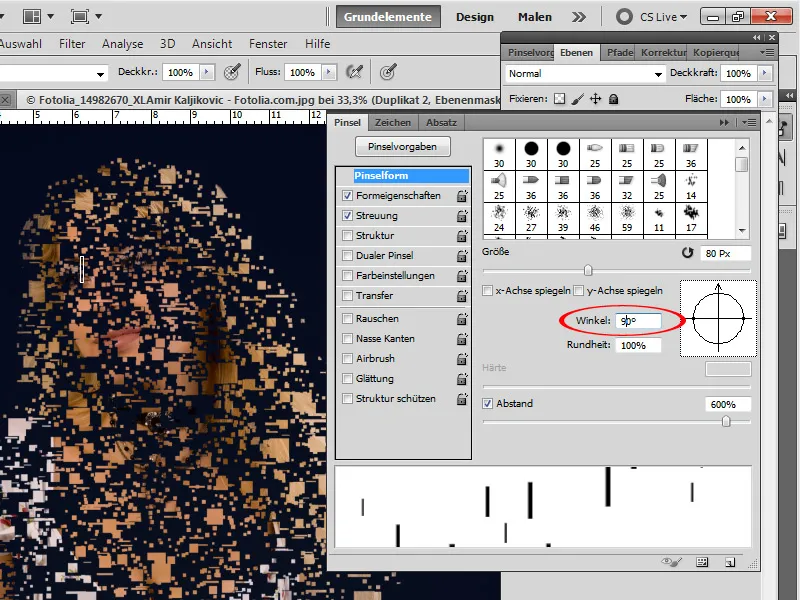800x600 pixels.
Task: Uncheck Formeigenschaften checkbox
Action: pyautogui.click(x=347, y=195)
